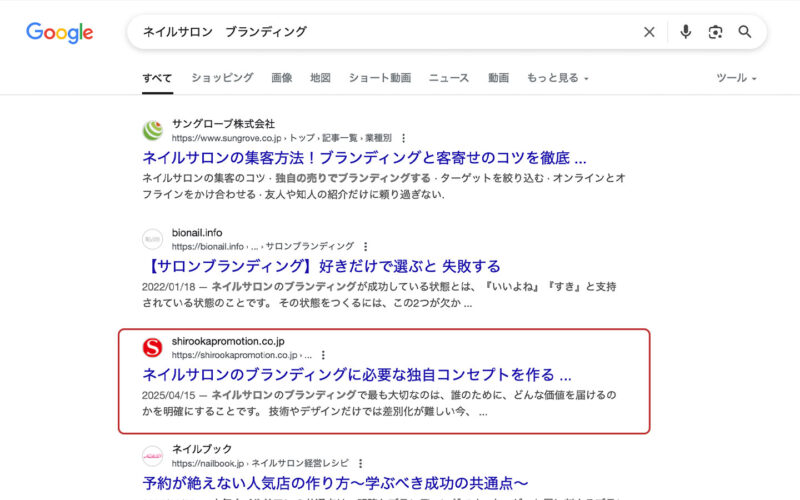Image resolution: width=800 pixels, height=500 pixels.
Task: Clear the search query with X icon
Action: [649, 32]
